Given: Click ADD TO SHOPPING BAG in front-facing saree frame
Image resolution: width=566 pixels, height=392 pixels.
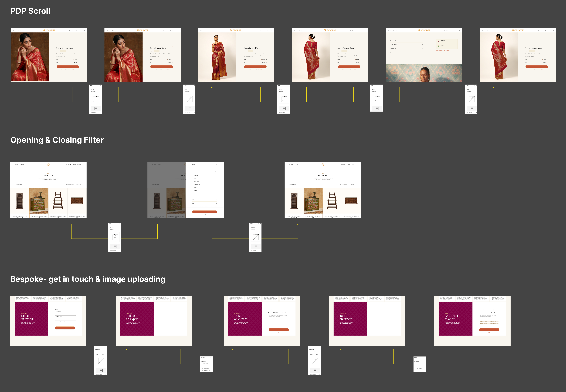Looking at the screenshot, I should coord(255,67).
